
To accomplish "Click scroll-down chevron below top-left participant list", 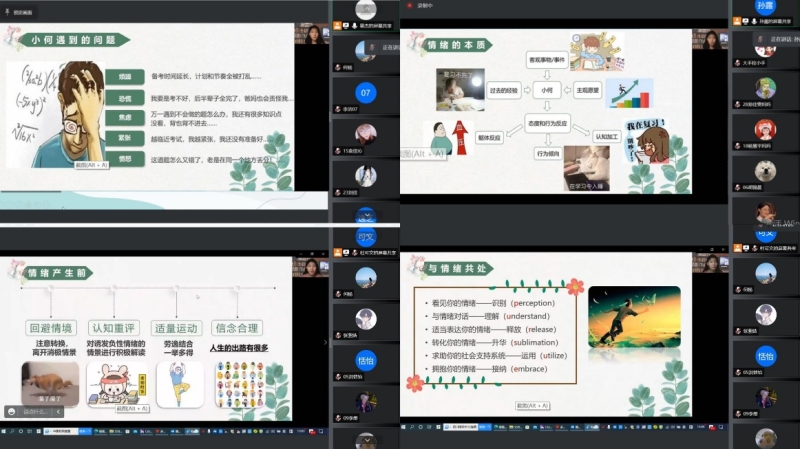I will [366, 215].
